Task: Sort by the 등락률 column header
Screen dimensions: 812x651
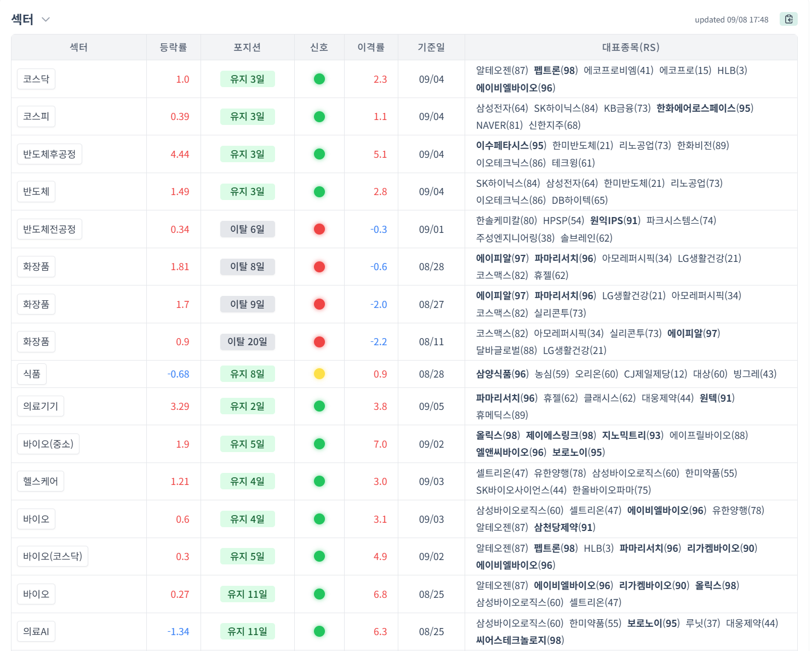Action: coord(173,48)
